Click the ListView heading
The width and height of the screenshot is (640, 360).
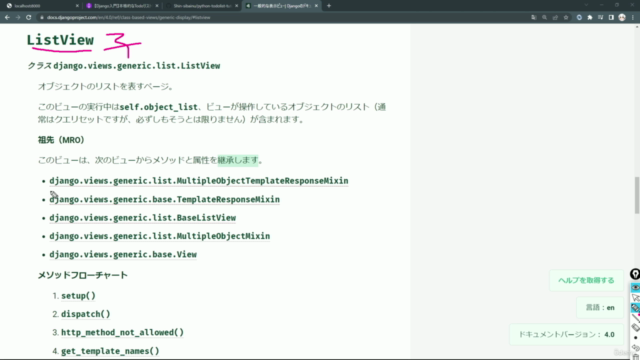[60, 40]
